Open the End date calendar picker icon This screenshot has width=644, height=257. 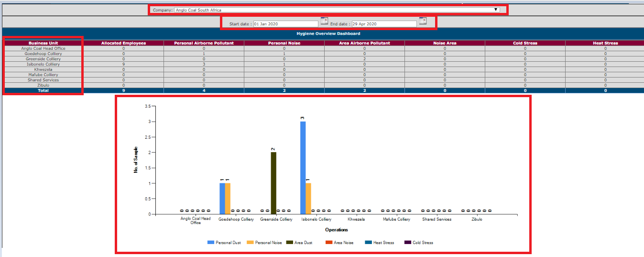point(423,21)
